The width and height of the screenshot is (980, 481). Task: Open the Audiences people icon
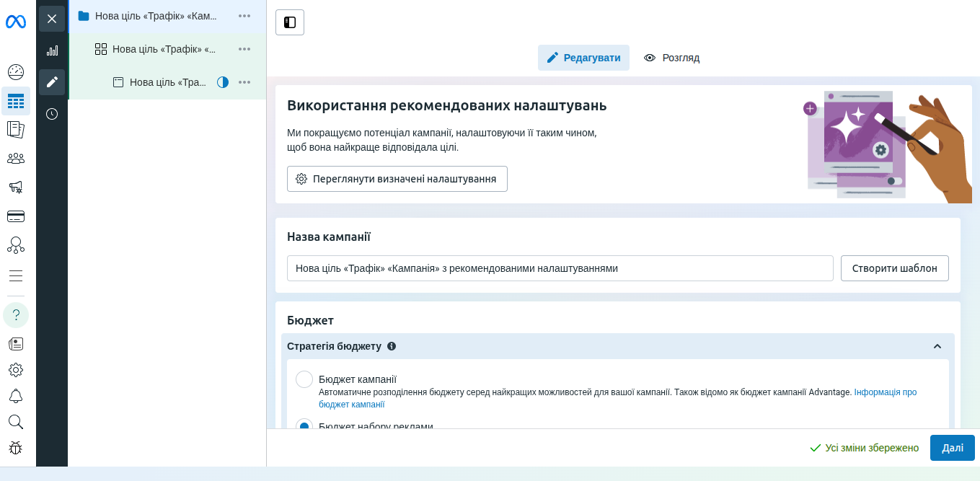coord(16,157)
